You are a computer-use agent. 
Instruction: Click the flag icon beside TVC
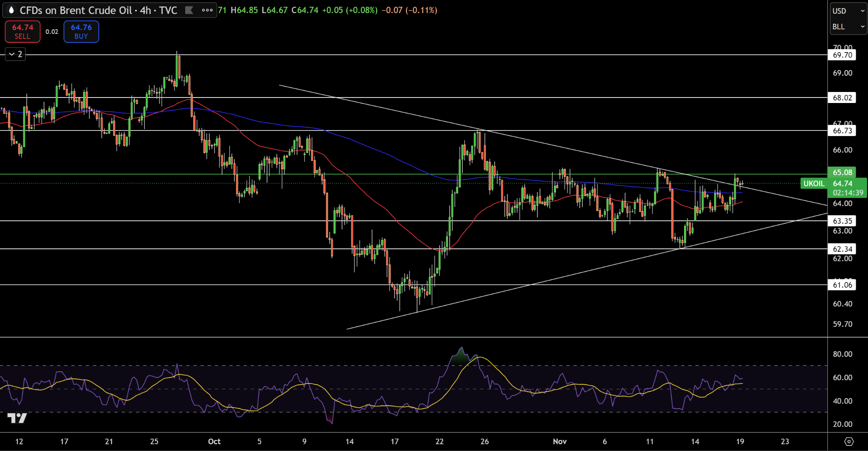[x=189, y=10]
